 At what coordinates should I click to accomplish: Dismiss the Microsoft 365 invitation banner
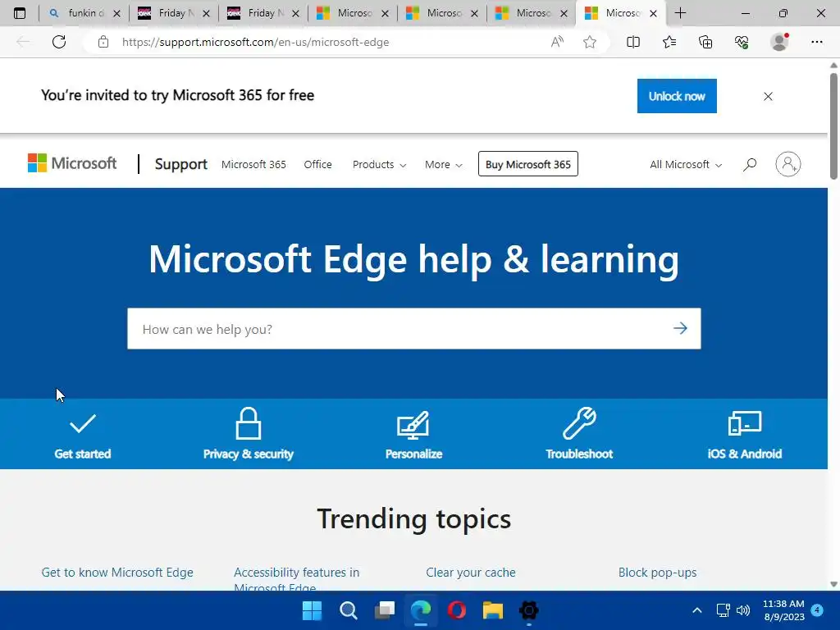768,97
